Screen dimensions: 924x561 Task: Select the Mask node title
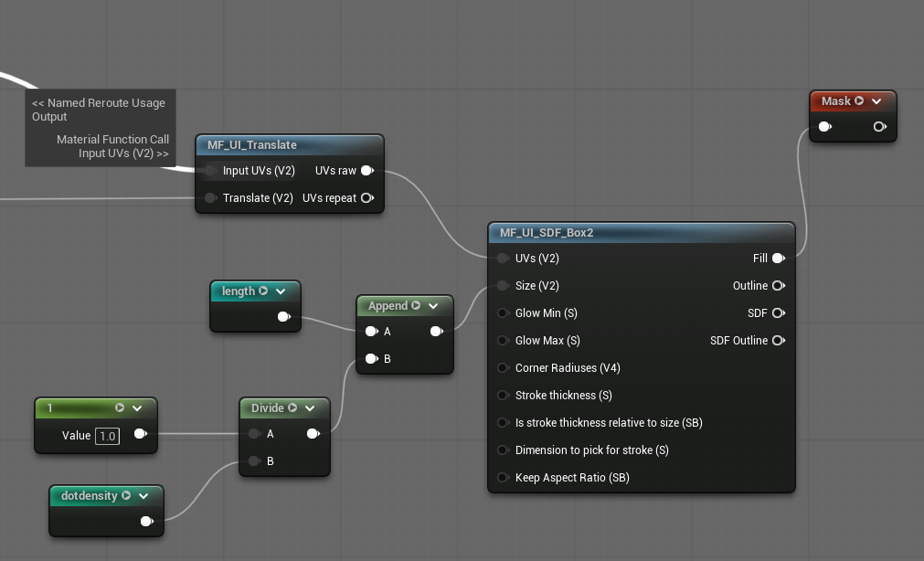pos(836,101)
